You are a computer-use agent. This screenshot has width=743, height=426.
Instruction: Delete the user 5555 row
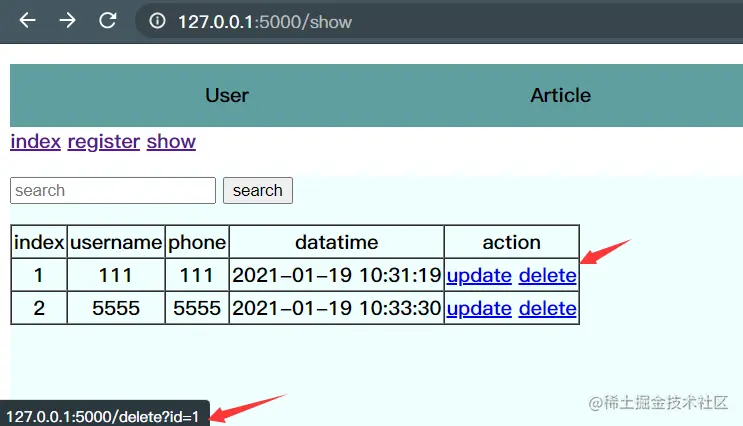(x=548, y=308)
